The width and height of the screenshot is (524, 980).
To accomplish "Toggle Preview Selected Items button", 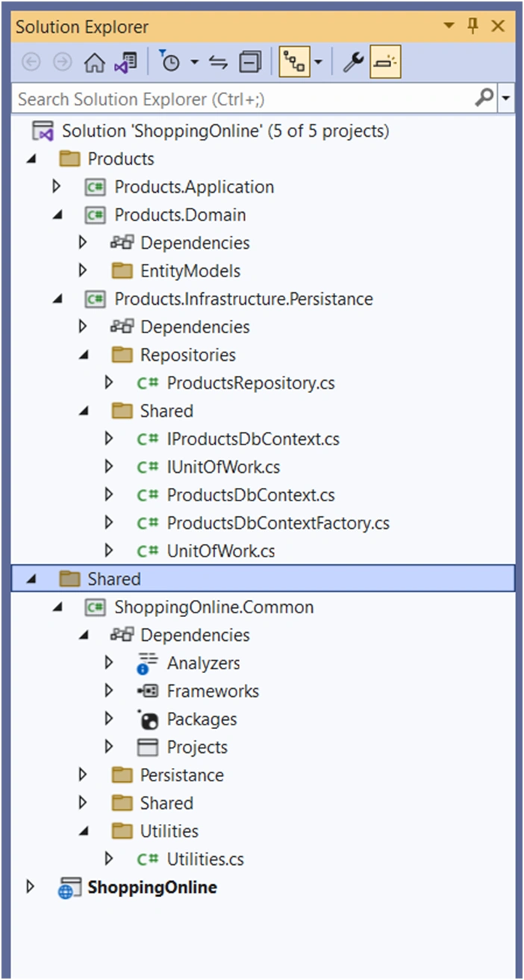I will point(385,63).
